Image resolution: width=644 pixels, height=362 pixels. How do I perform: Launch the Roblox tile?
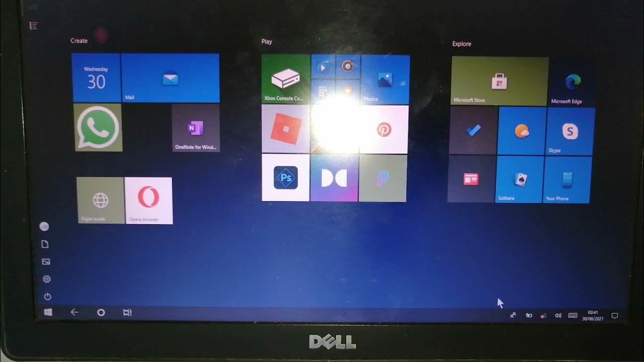[x=286, y=129]
